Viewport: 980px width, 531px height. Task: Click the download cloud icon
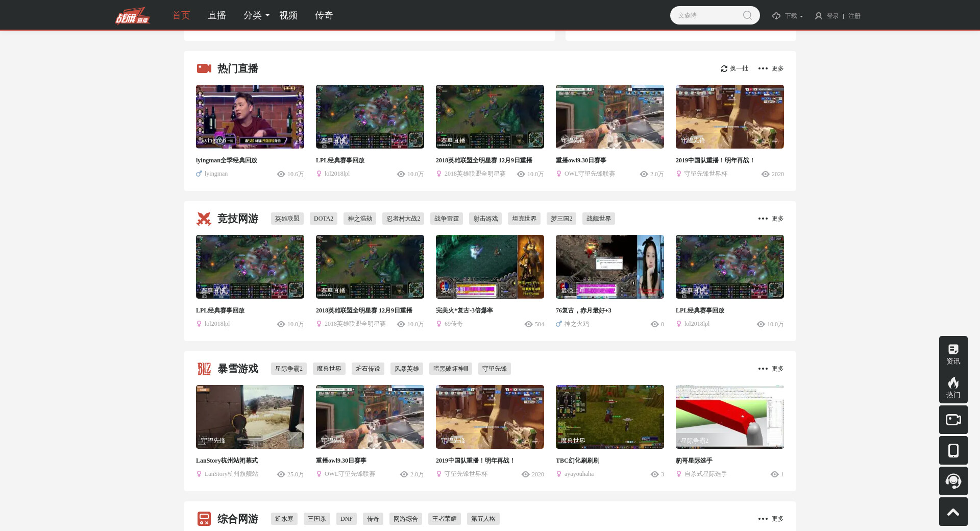[x=776, y=16]
